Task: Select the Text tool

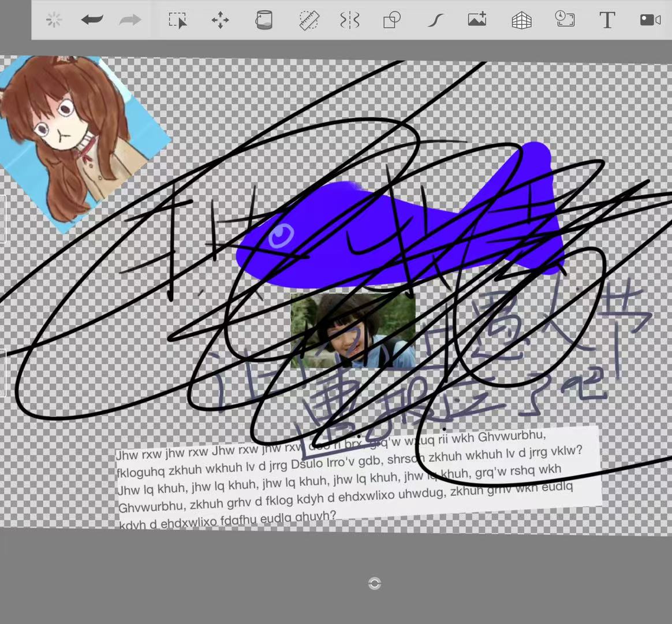Action: tap(607, 20)
